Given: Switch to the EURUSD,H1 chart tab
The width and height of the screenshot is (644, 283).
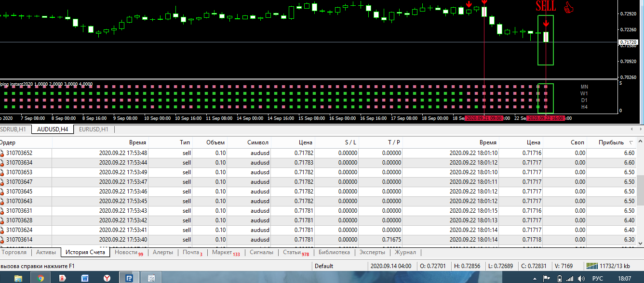Looking at the screenshot, I should 94,129.
